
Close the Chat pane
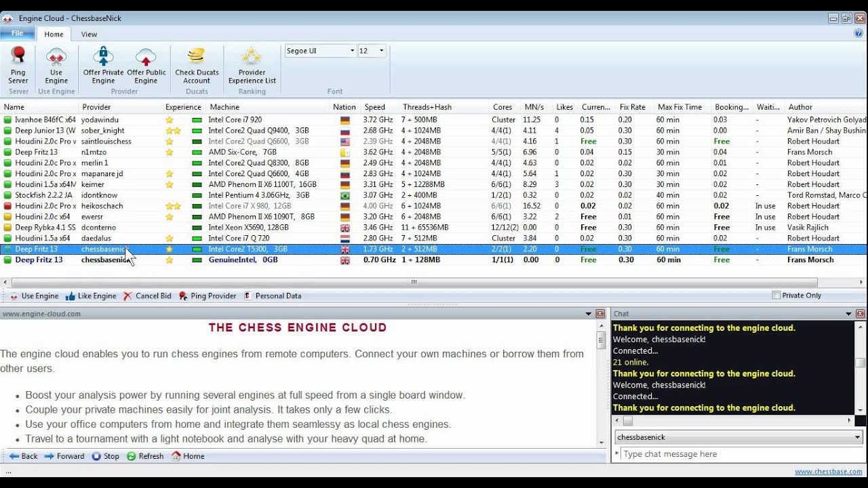[x=861, y=314]
